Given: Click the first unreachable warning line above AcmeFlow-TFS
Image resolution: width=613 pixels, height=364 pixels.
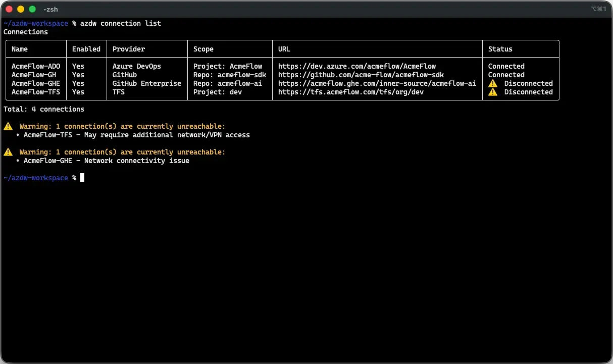Looking at the screenshot, I should point(123,126).
